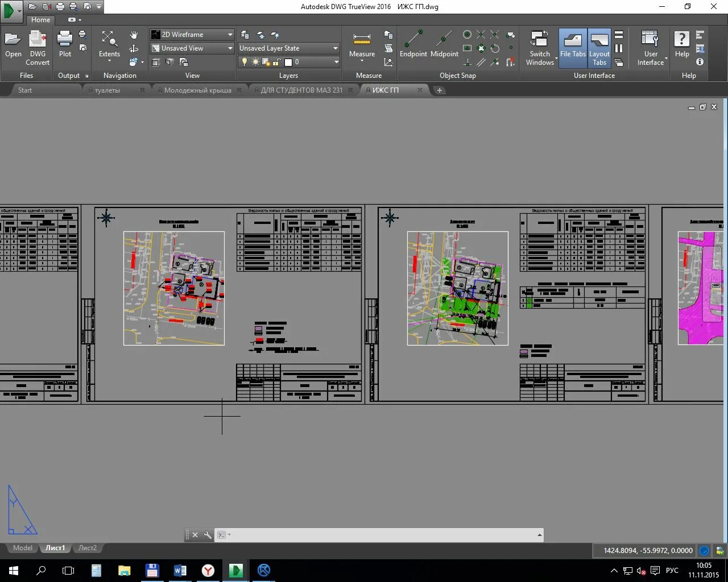728x582 pixels.
Task: Toggle Tangent object snap
Action: pos(495,48)
